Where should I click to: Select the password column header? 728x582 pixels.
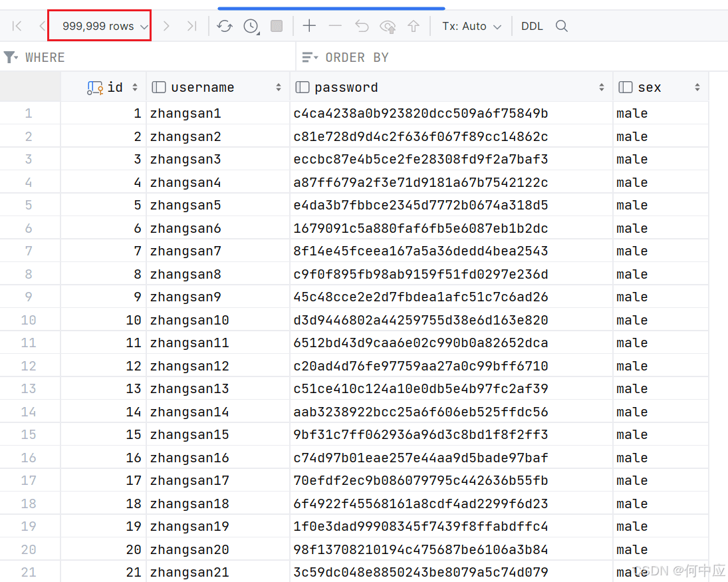click(x=451, y=87)
